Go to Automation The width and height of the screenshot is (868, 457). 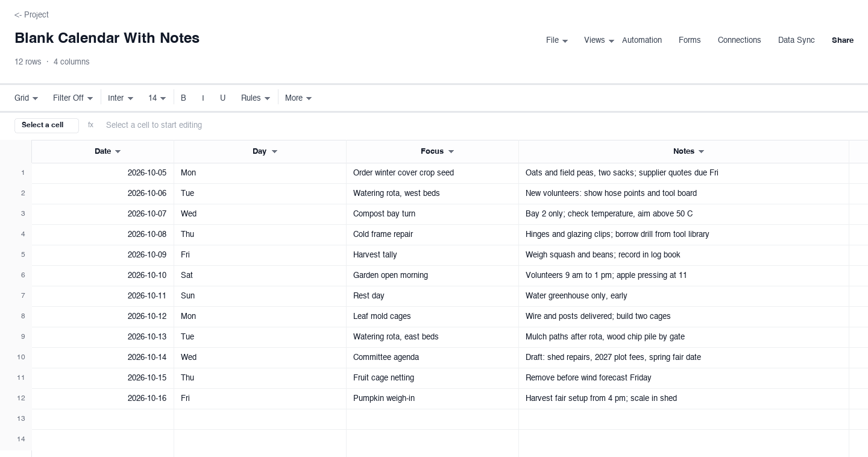point(642,40)
